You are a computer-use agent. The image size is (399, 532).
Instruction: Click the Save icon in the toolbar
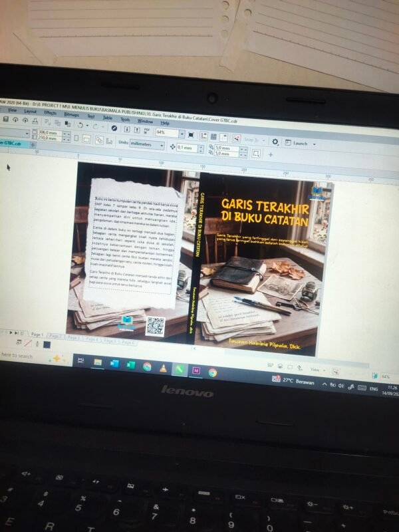click(6, 119)
